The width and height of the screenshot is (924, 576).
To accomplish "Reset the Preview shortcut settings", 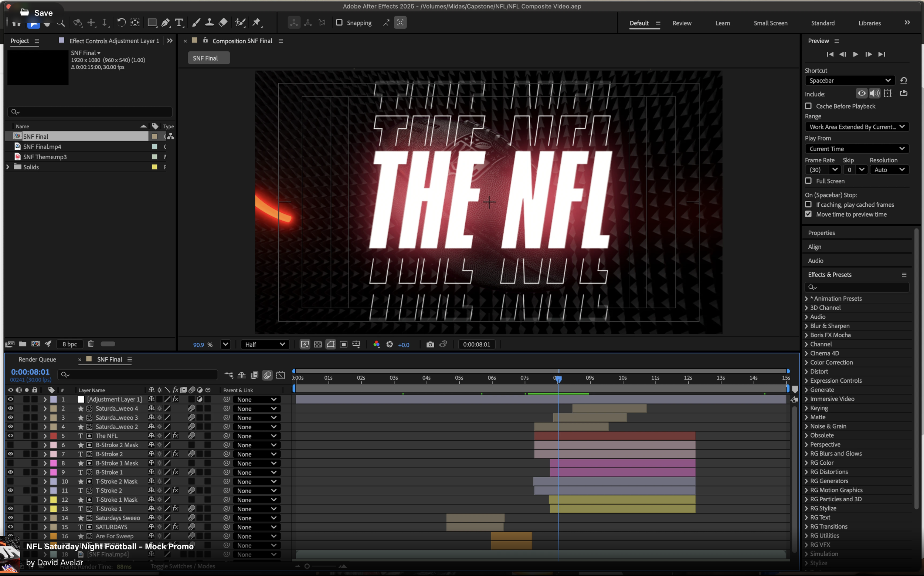I will 903,80.
